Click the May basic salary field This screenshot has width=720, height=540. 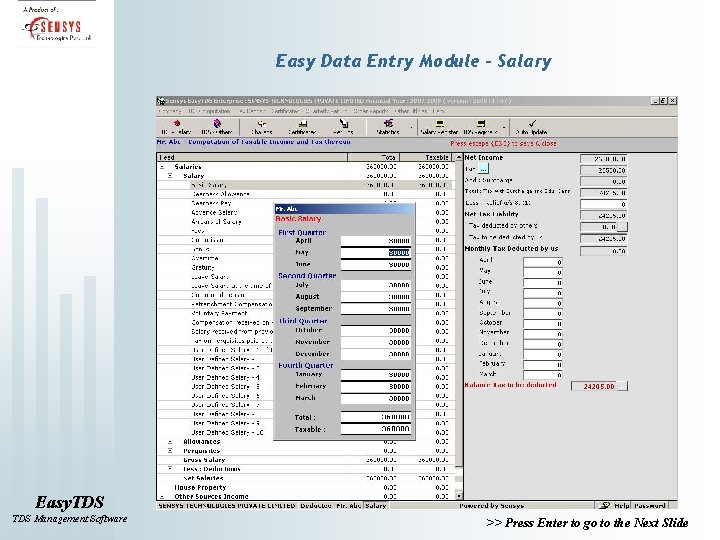point(376,253)
